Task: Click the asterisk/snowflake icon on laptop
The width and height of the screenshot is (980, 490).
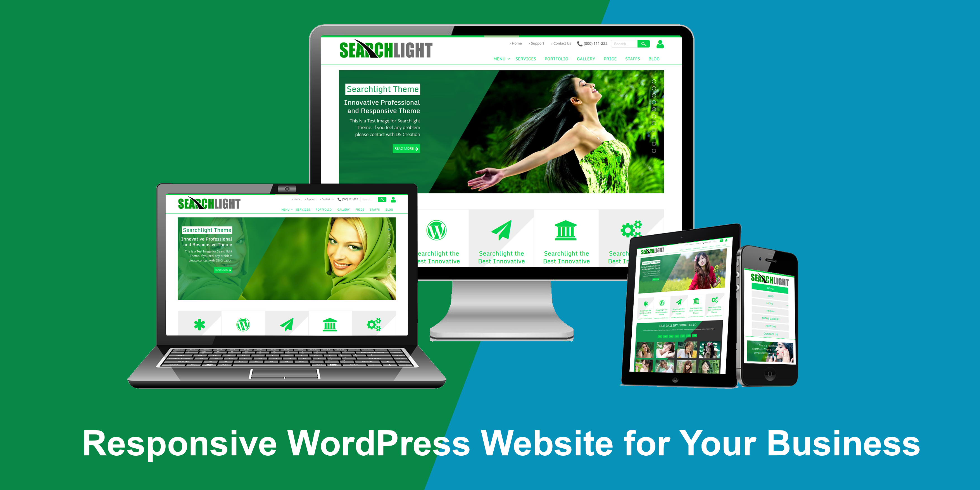Action: tap(199, 324)
